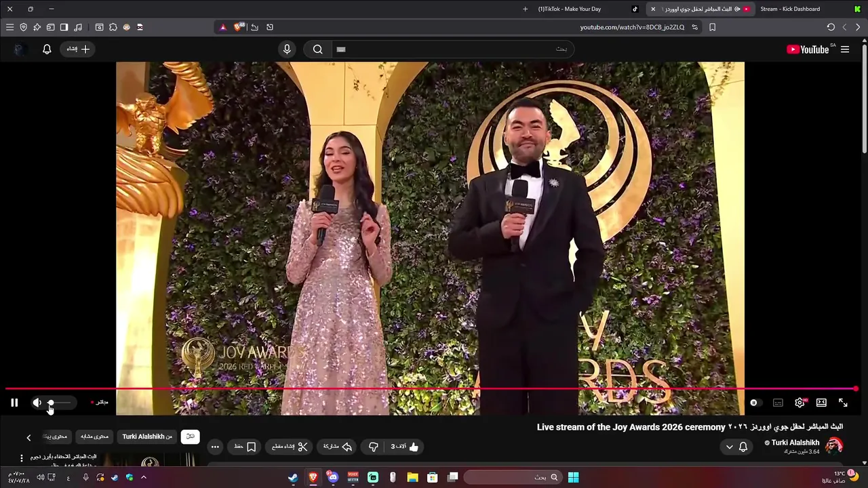Image resolution: width=868 pixels, height=488 pixels.
Task: Go back using the browser arrow
Action: (x=858, y=27)
